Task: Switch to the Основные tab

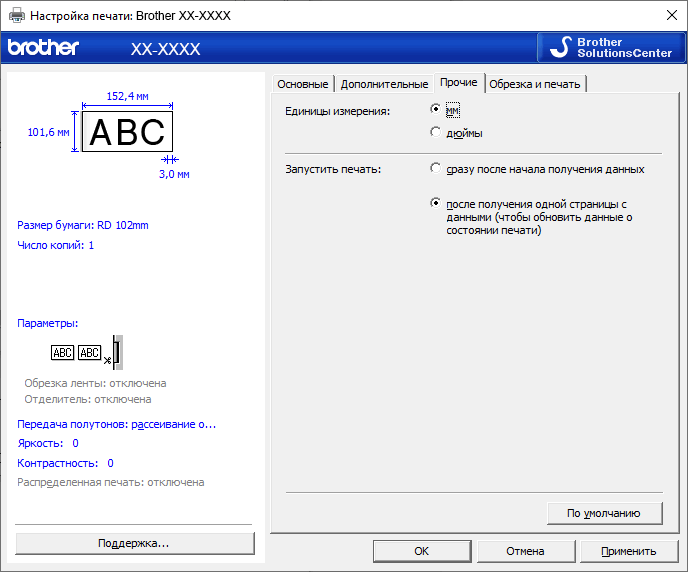Action: pyautogui.click(x=302, y=84)
